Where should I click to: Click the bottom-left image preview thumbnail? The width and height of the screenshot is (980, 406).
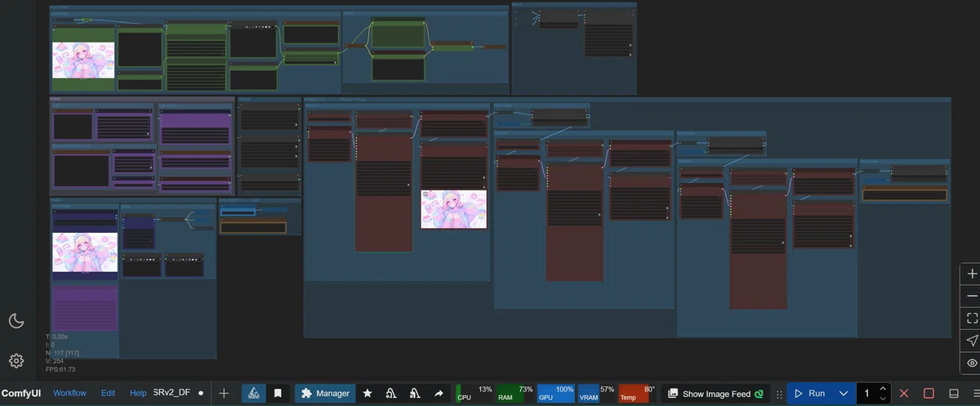click(x=85, y=252)
